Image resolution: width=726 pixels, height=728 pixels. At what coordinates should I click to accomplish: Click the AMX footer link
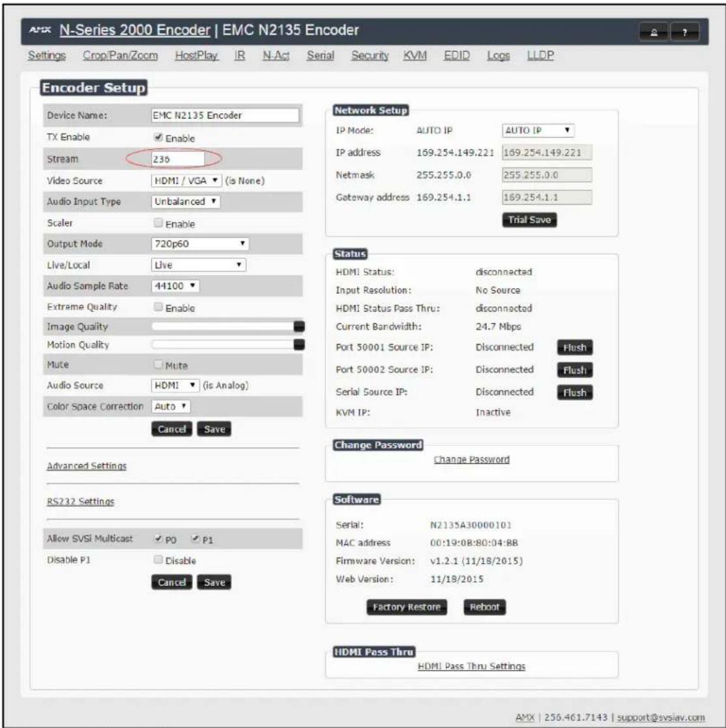(x=525, y=718)
